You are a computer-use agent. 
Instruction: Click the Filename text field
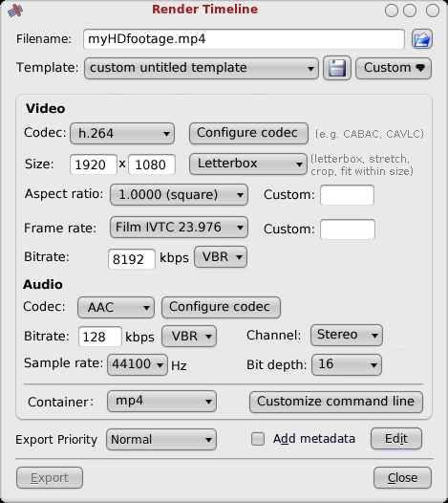(x=244, y=39)
